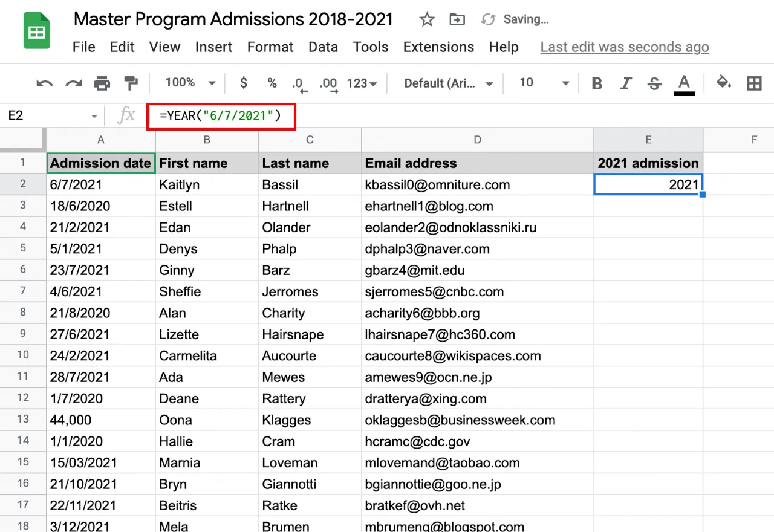Pick a cell fill color
The height and width of the screenshot is (532, 774).
coord(724,83)
